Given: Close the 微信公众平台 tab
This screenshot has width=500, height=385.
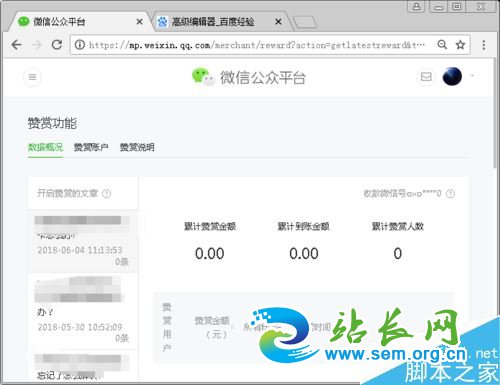Looking at the screenshot, I should pos(139,22).
